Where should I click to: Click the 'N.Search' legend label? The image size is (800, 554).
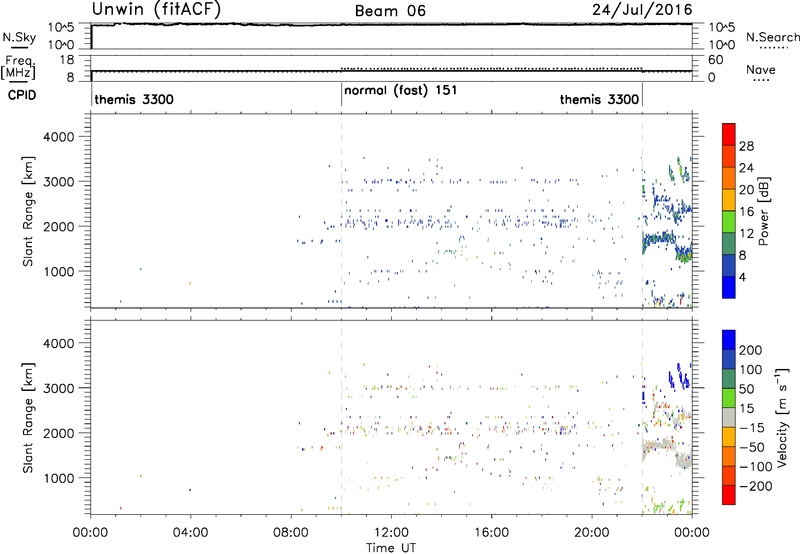[x=772, y=37]
